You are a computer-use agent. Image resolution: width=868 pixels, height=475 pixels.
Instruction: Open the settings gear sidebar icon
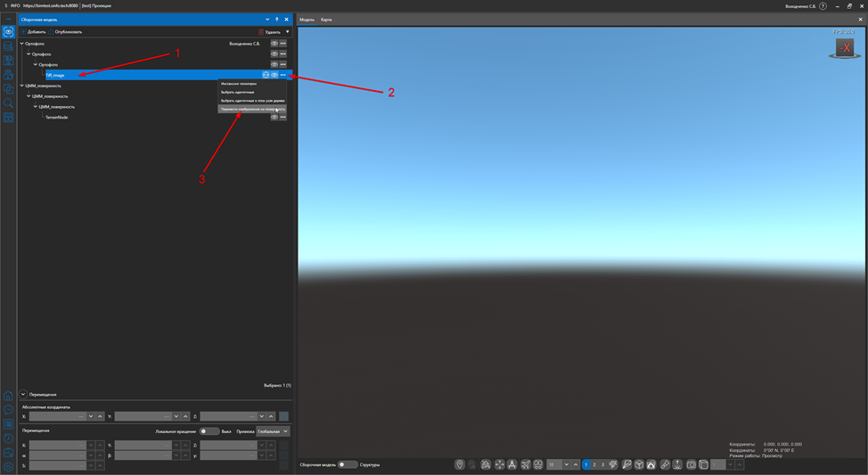(8, 467)
